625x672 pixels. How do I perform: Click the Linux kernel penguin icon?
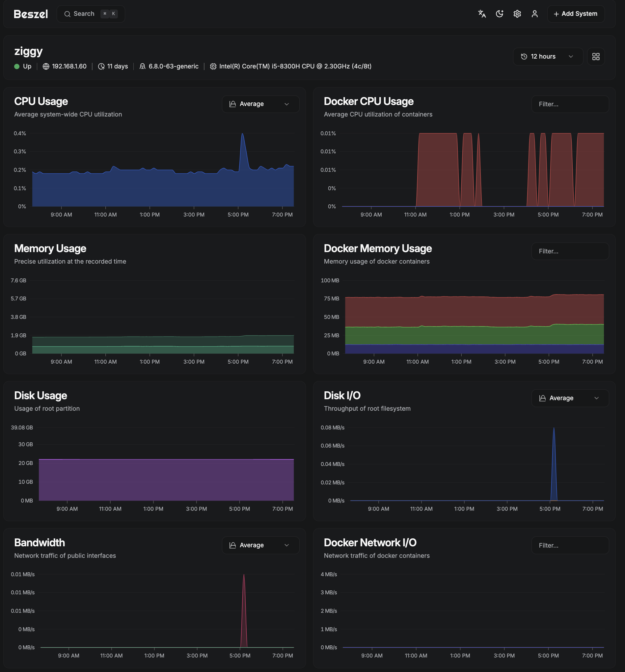(x=142, y=66)
